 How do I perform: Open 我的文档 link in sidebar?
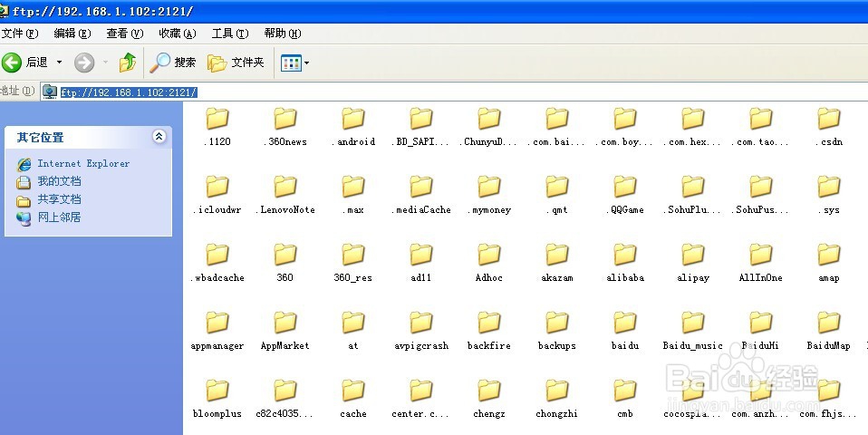pos(59,181)
